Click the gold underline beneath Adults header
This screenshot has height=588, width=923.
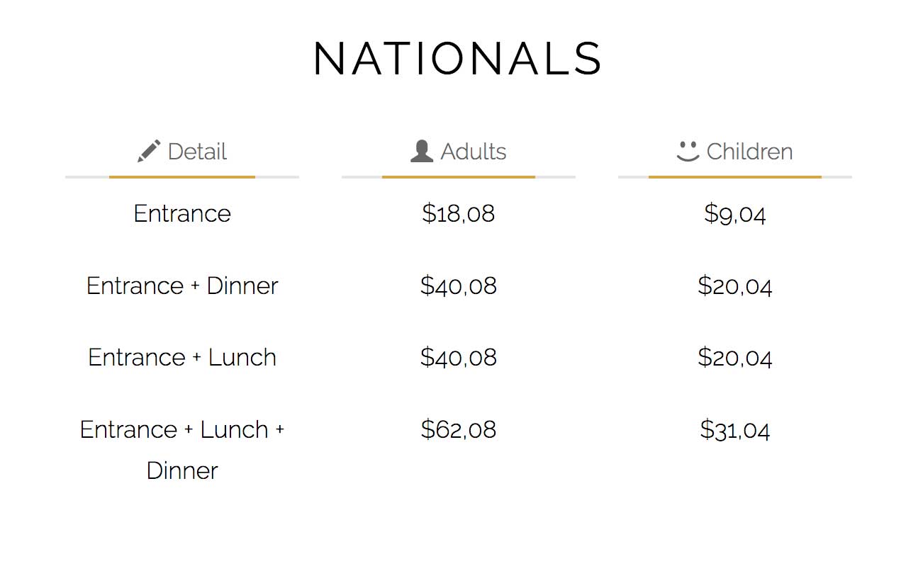[459, 176]
